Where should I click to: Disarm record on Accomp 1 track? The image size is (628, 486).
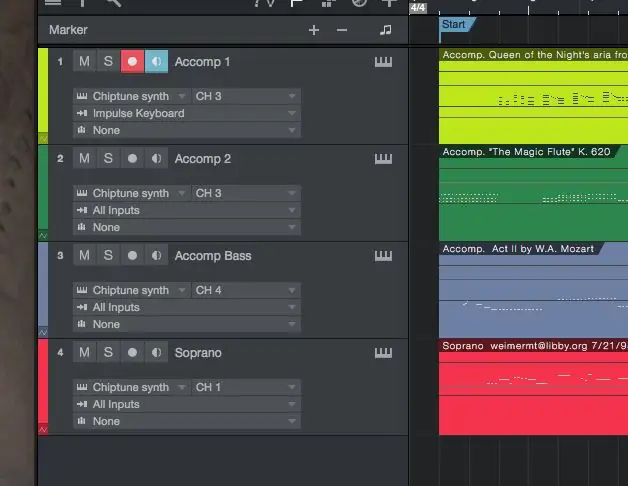[132, 61]
